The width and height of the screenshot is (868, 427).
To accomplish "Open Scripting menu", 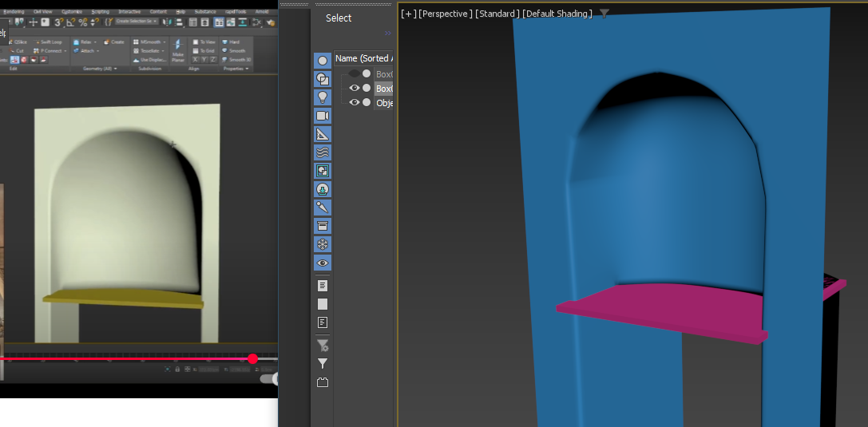I will click(100, 12).
